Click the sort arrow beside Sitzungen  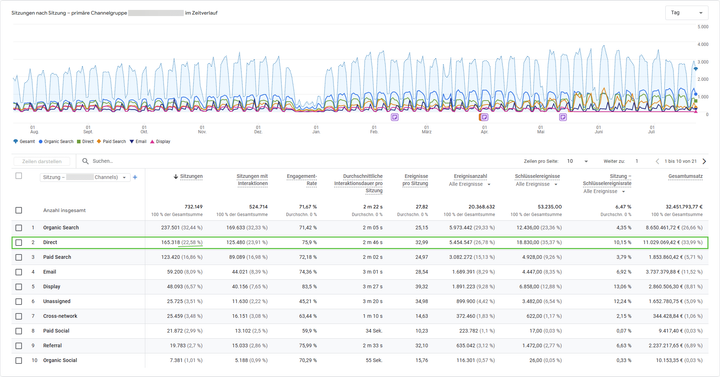[175, 176]
